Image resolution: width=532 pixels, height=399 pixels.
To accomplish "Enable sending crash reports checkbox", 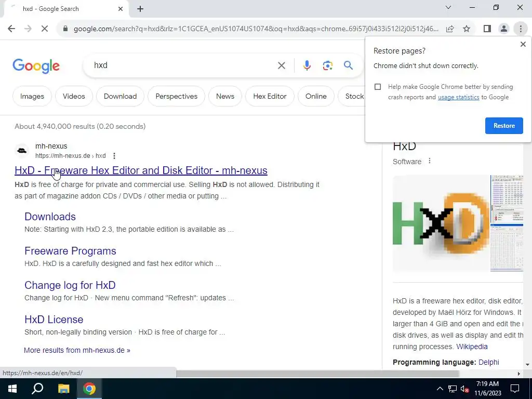I will tap(378, 87).
